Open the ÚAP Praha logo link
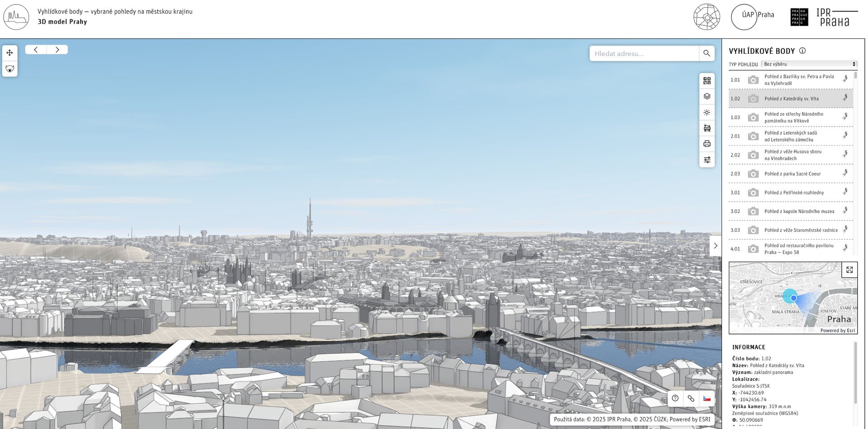This screenshot has width=868, height=429. coord(753,17)
